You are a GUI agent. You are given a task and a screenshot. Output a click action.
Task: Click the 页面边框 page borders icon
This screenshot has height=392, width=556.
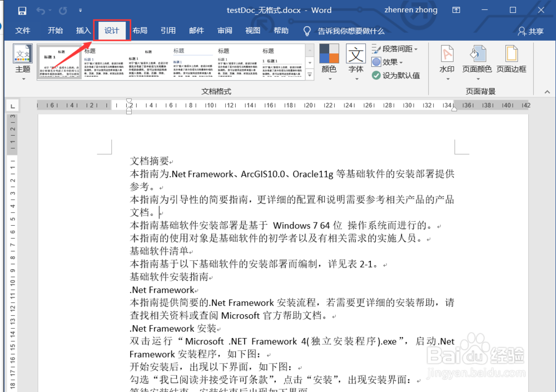[511, 59]
